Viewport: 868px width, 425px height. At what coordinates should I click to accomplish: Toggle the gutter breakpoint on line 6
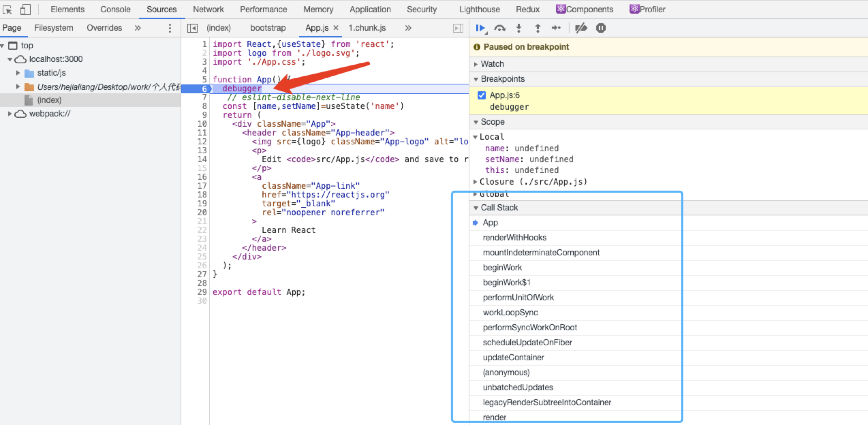tap(203, 89)
